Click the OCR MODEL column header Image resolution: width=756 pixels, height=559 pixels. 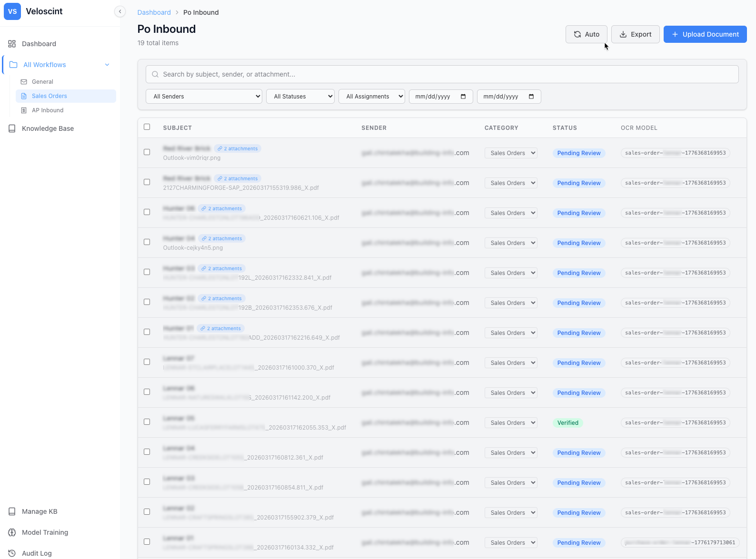coord(639,128)
